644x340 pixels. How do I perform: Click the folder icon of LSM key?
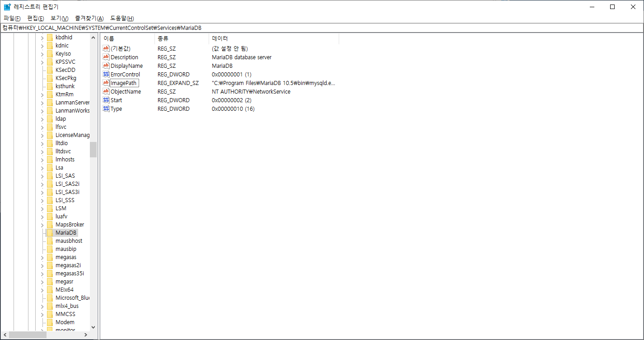(50, 208)
